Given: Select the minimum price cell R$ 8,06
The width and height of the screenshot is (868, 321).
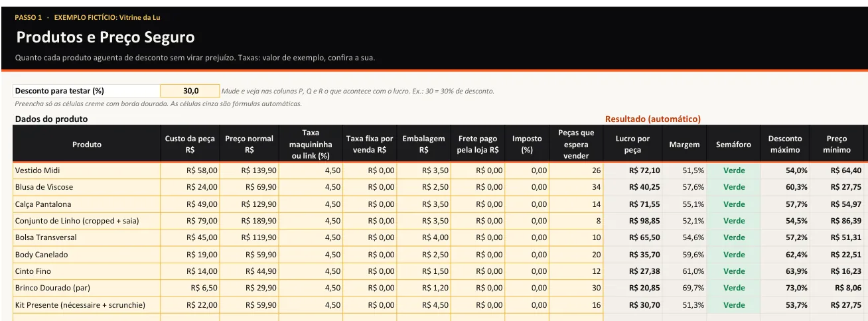Looking at the screenshot, I should tap(837, 288).
